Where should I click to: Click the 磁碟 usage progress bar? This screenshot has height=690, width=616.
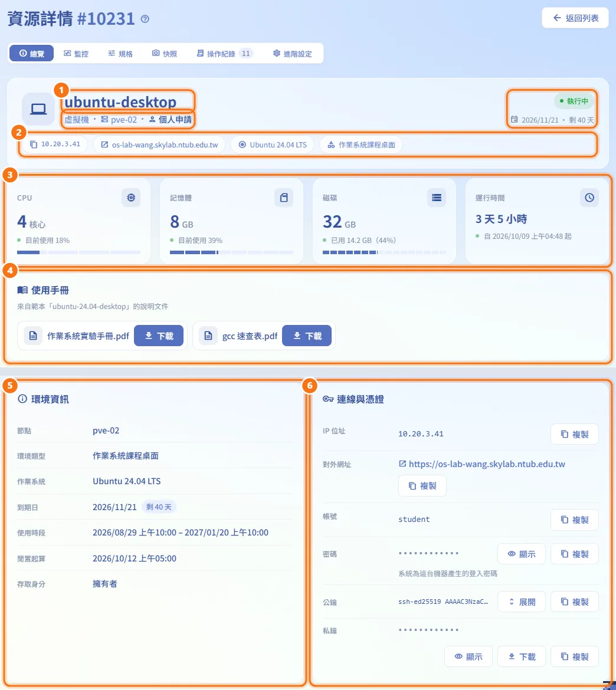(x=384, y=252)
